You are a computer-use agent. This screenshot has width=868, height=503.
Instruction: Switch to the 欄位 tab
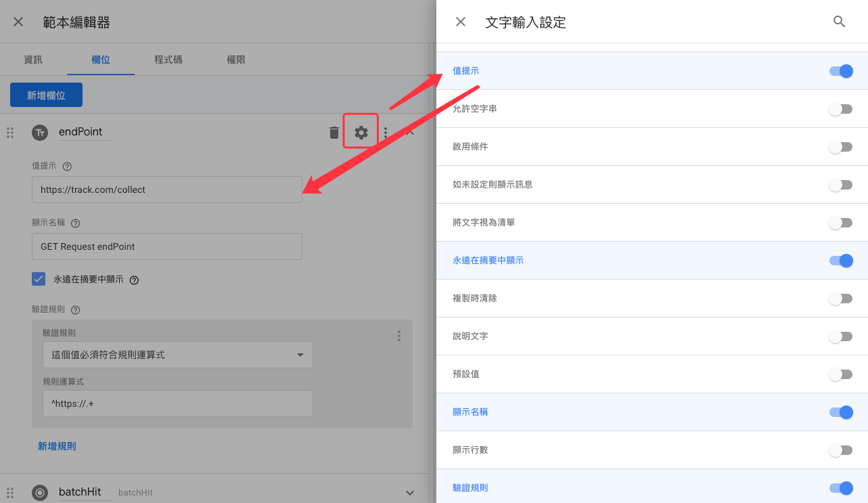pos(101,60)
